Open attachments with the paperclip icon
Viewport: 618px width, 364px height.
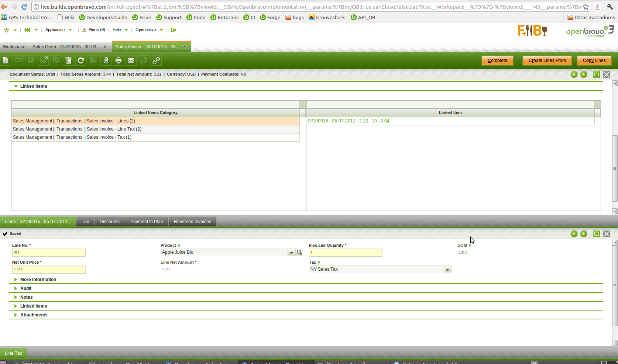coord(106,60)
